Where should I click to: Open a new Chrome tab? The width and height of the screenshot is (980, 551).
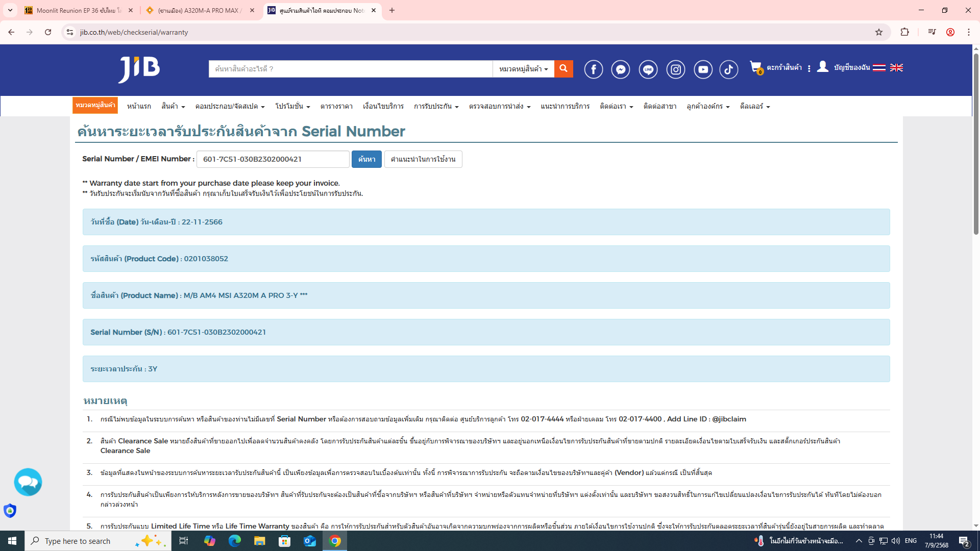click(392, 10)
